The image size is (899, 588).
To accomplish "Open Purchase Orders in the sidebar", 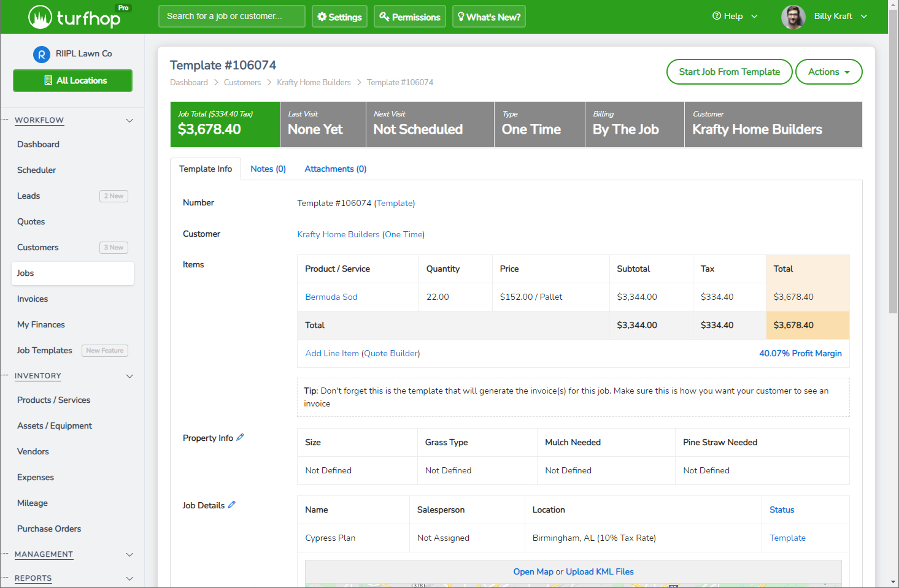I will (x=49, y=529).
